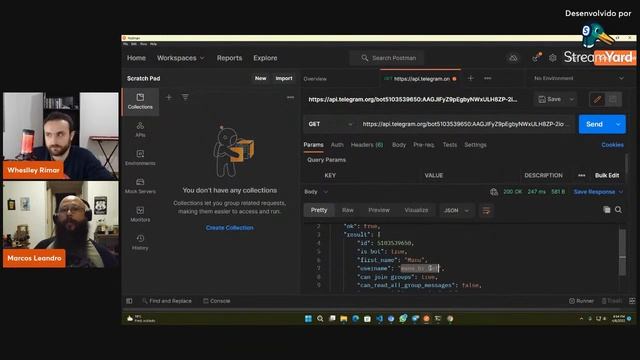
Task: Open the tab options three-dot menu
Action: [488, 78]
